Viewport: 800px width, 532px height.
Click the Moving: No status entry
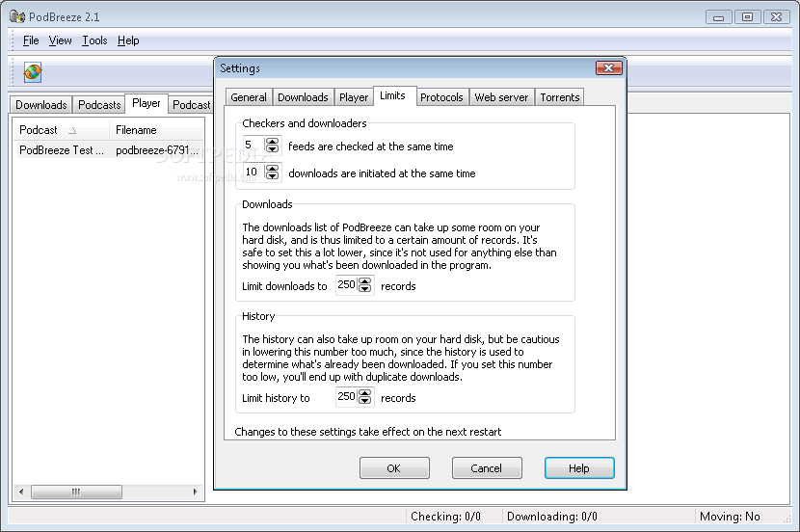[x=730, y=517]
